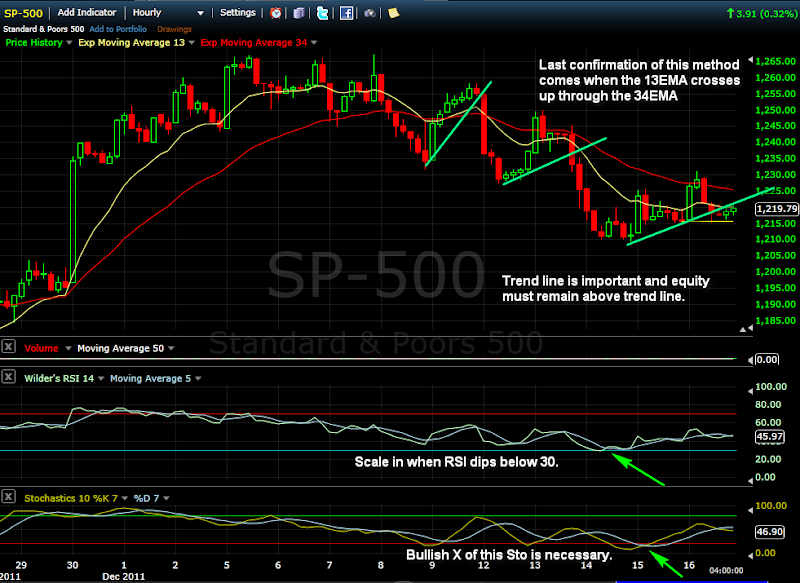This screenshot has height=583, width=800.
Task: Share chart via Facebook icon
Action: [346, 13]
